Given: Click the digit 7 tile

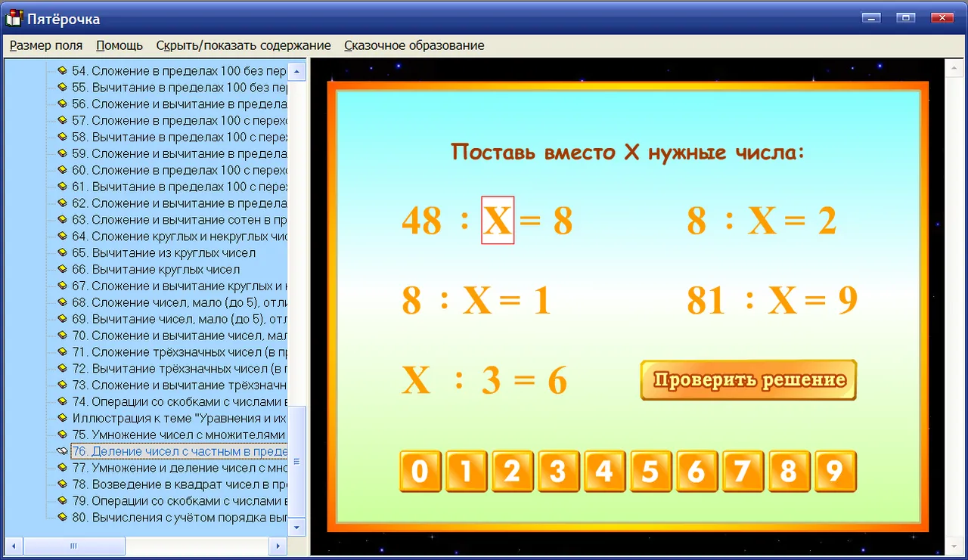Looking at the screenshot, I should (743, 472).
